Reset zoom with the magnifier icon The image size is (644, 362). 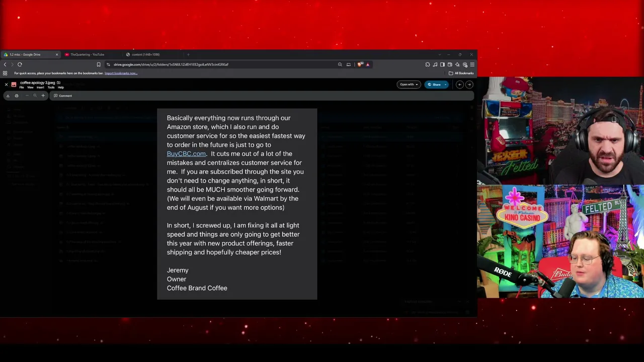click(35, 96)
